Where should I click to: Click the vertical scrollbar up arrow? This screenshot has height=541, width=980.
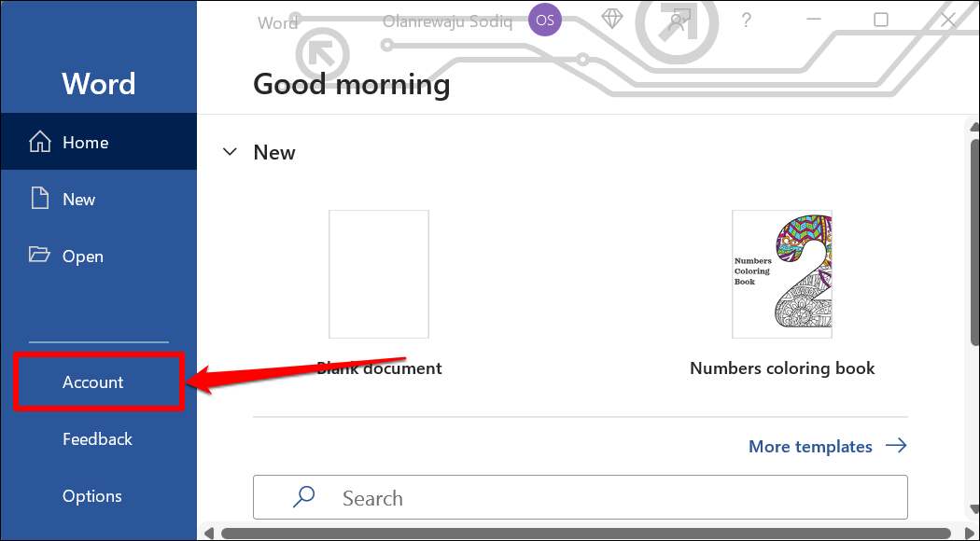click(971, 124)
